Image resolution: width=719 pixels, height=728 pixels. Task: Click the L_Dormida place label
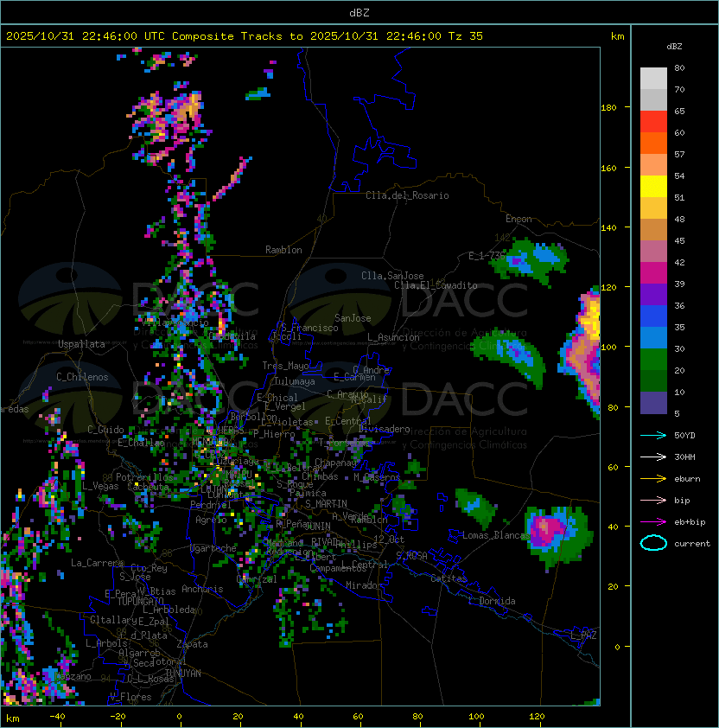pos(492,601)
